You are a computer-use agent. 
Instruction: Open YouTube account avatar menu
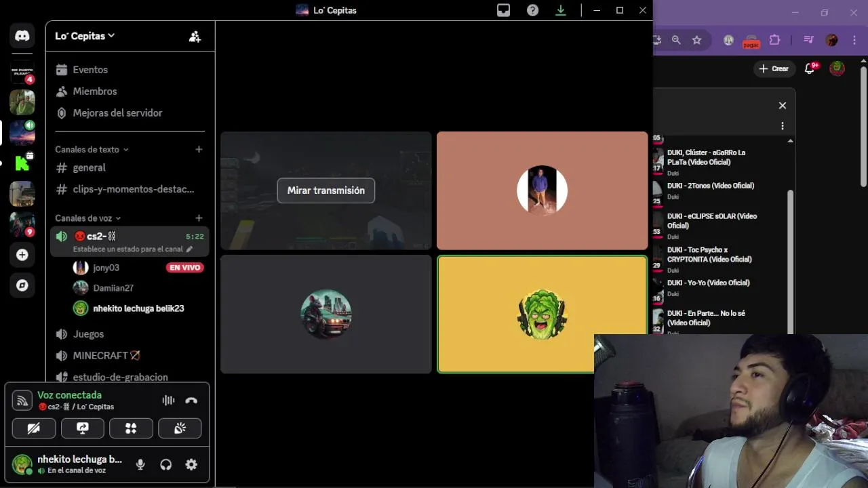(837, 68)
